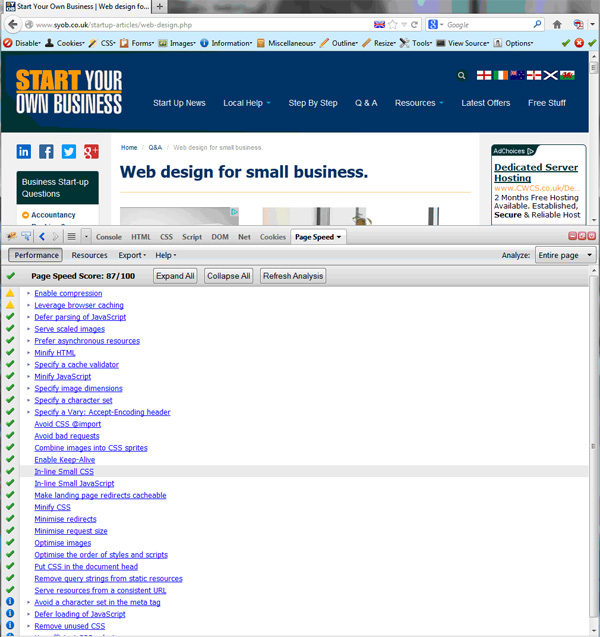Open the Minify JavaScript rule link
This screenshot has width=600, height=637.
click(x=63, y=377)
